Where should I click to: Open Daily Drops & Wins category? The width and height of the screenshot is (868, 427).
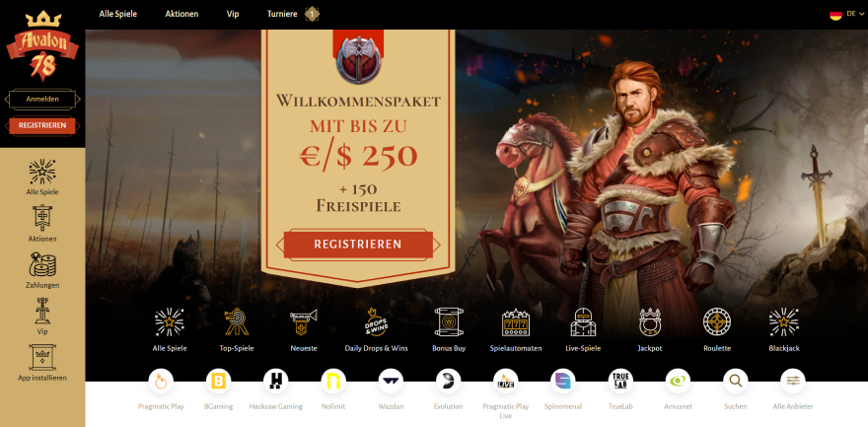[376, 322]
